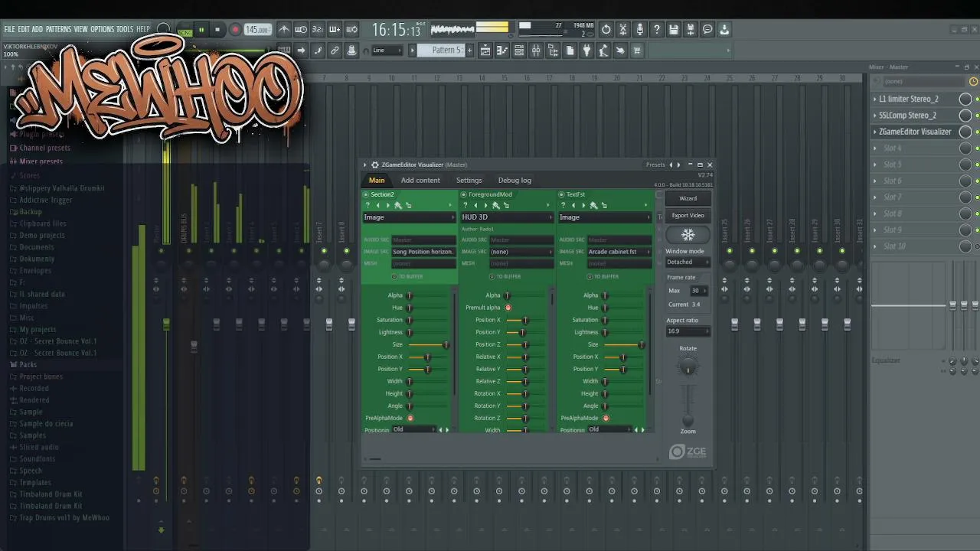Click the snowflake freeze button in ZGameEditor

[688, 235]
